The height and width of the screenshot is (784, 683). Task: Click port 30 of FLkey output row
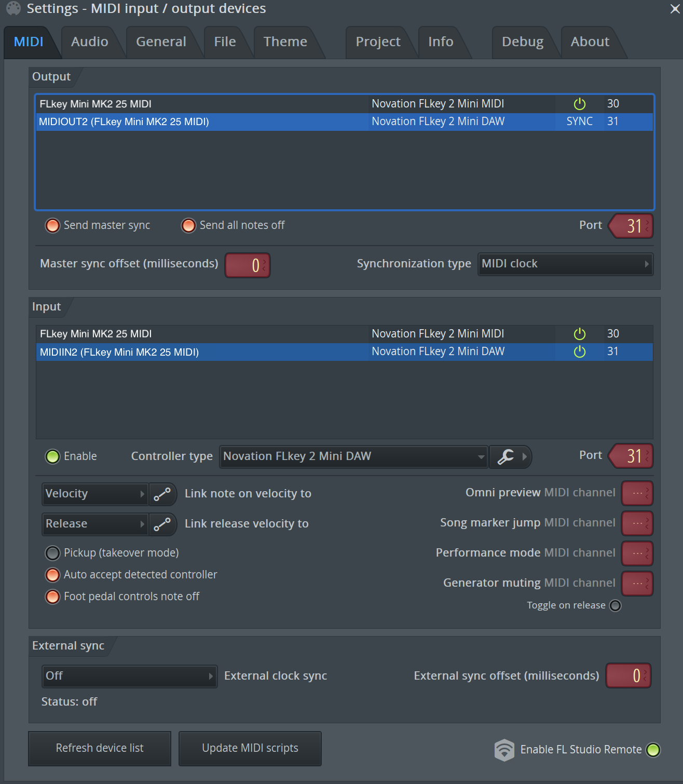pos(613,104)
